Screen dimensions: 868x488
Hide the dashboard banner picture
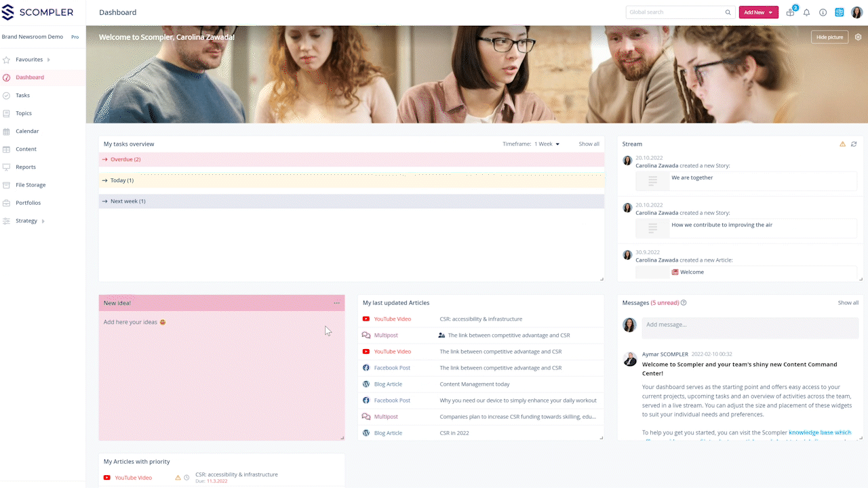[829, 37]
